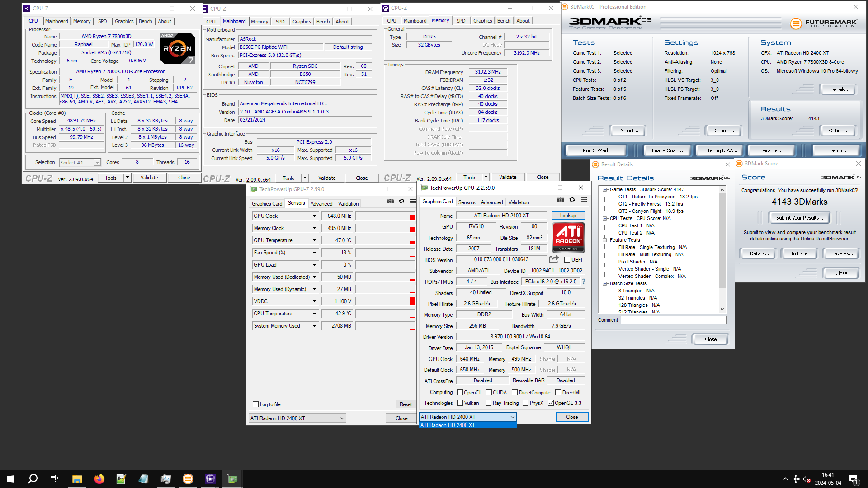Screen dimensions: 868x488
Task: Open system monitor app icon in taskbar
Action: 165,479
